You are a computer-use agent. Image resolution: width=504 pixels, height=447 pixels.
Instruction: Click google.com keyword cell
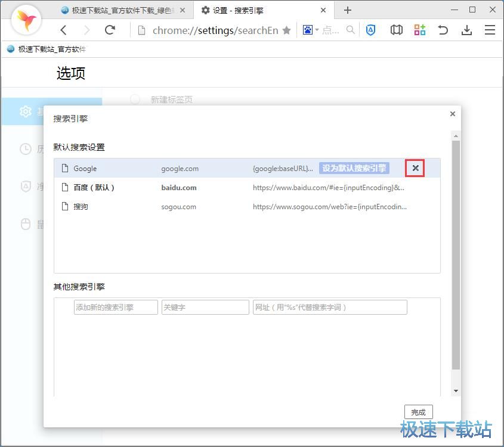pyautogui.click(x=180, y=169)
